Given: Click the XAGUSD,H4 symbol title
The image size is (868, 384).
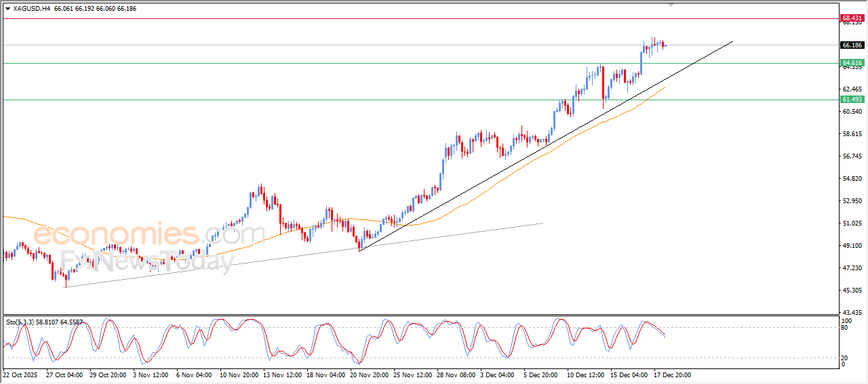Looking at the screenshot, I should coord(32,9).
